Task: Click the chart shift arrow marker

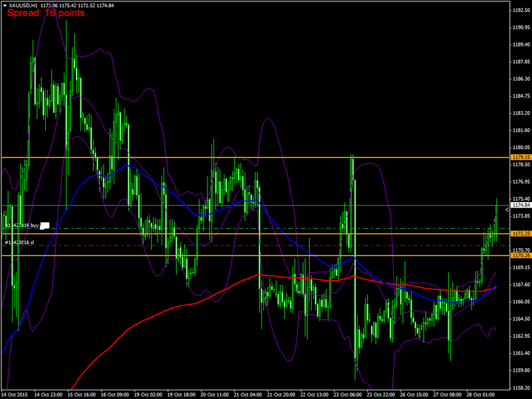Action: (x=506, y=210)
